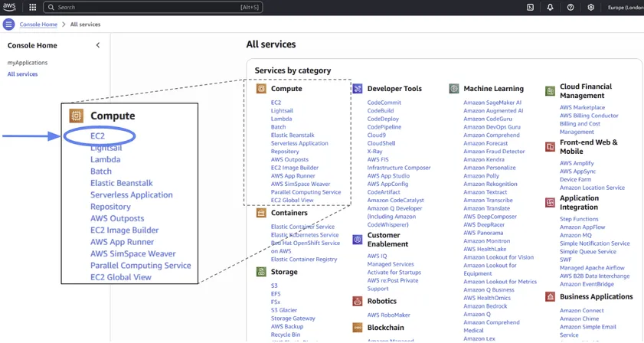Click the Machine Learning category icon
Image resolution: width=644 pixels, height=343 pixels.
454,88
